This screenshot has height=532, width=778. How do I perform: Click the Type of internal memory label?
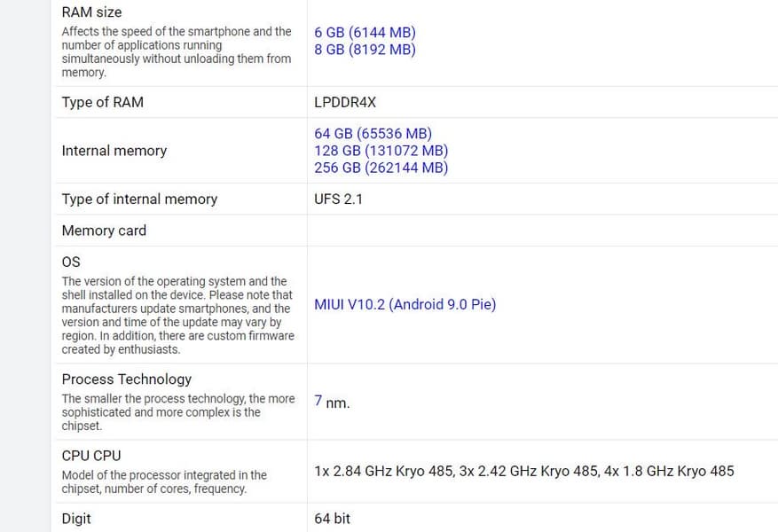coord(139,199)
